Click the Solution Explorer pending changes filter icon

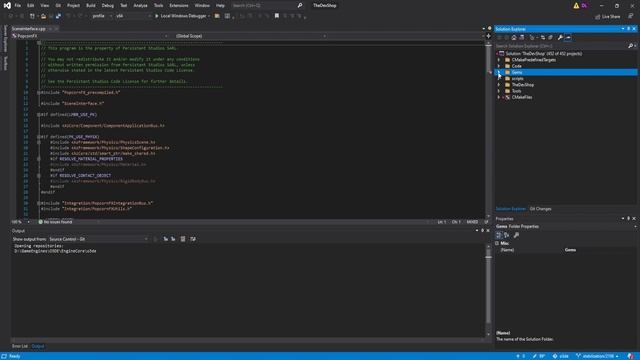pyautogui.click(x=532, y=38)
